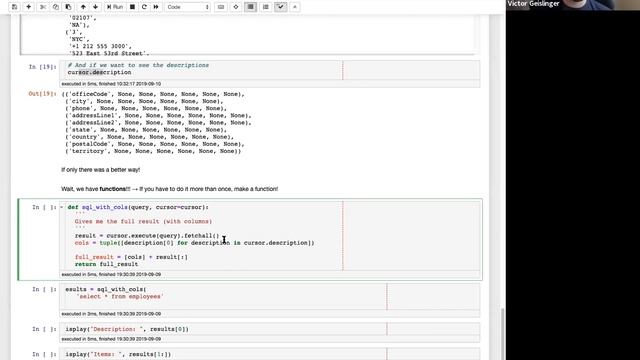
Task: Move selected cell up
Action: click(83, 7)
